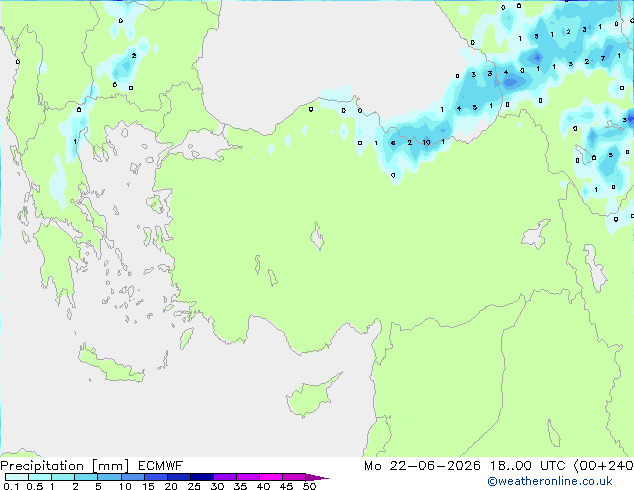Select the 35–40 mm legend color box
The width and height of the screenshot is (634, 490).
248,477
